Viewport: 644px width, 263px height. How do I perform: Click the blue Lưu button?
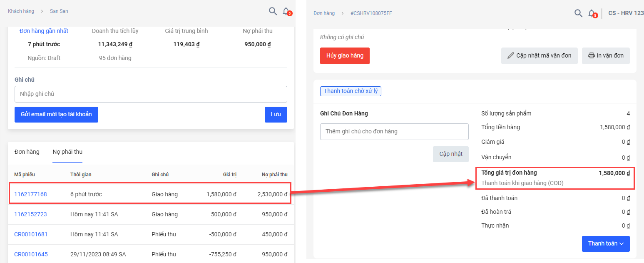coord(276,114)
